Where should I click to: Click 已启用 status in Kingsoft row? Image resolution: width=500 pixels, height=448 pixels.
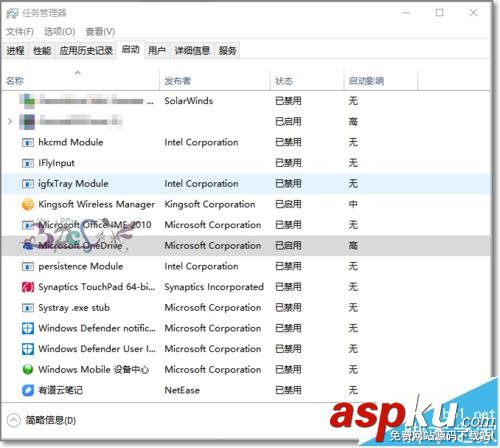[288, 204]
